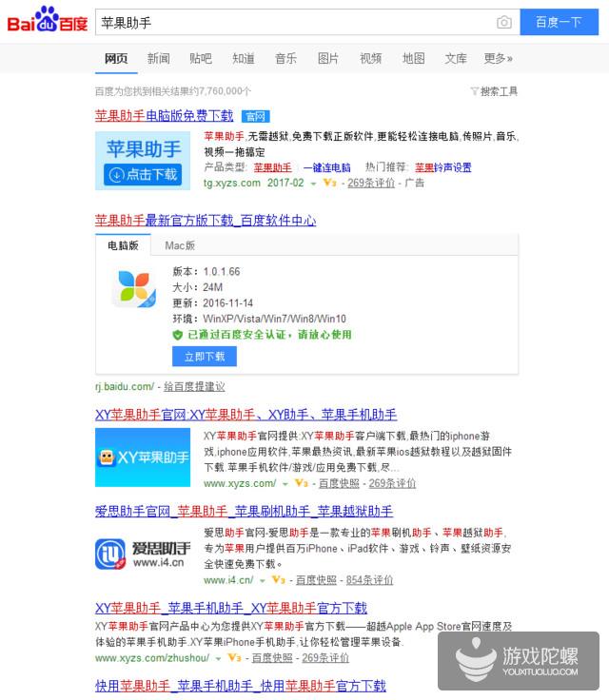Go to the 知道 tab
The width and height of the screenshot is (609, 700).
[x=244, y=58]
